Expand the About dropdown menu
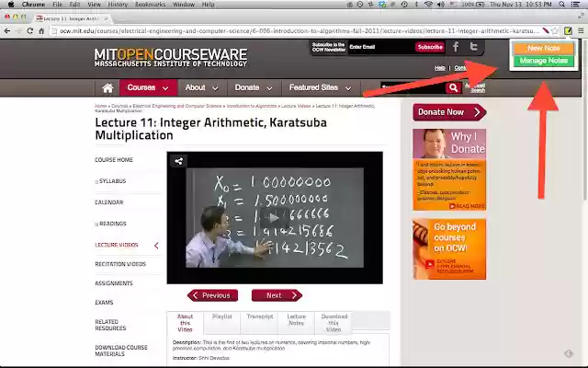The image size is (588, 368). (x=202, y=88)
